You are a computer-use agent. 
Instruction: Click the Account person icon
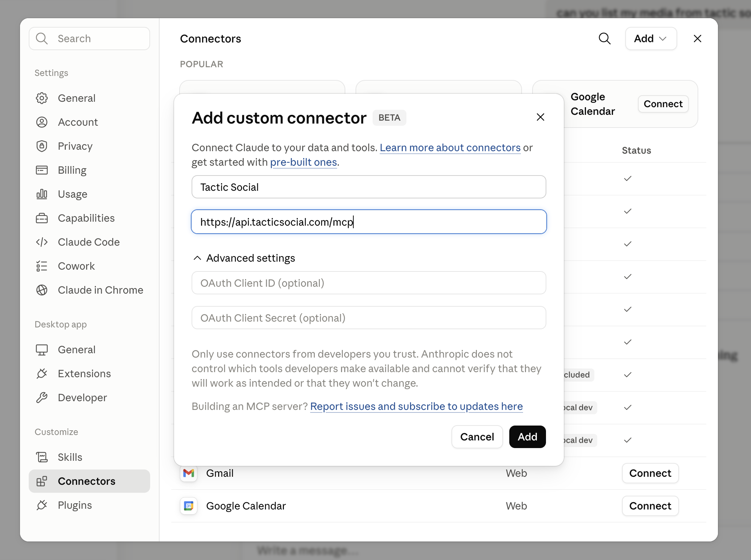tap(42, 122)
